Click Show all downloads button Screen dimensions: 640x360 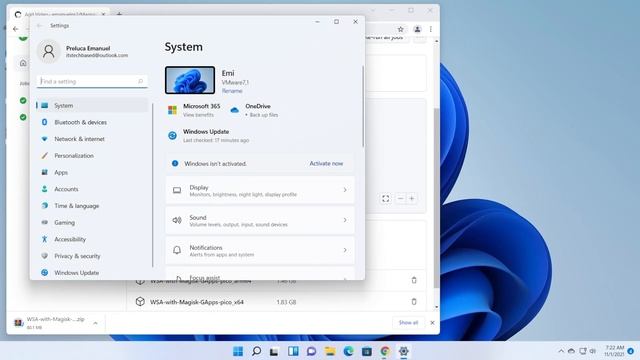[x=408, y=322]
